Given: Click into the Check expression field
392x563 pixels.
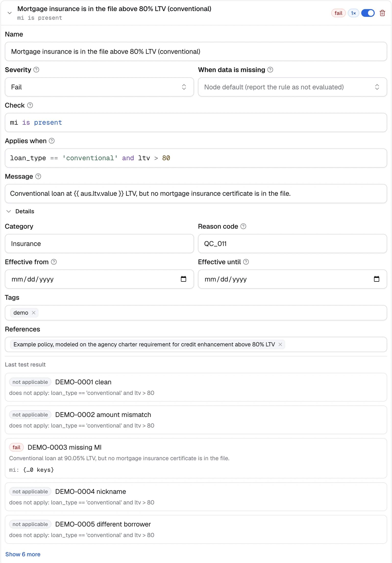Looking at the screenshot, I should pyautogui.click(x=196, y=122).
